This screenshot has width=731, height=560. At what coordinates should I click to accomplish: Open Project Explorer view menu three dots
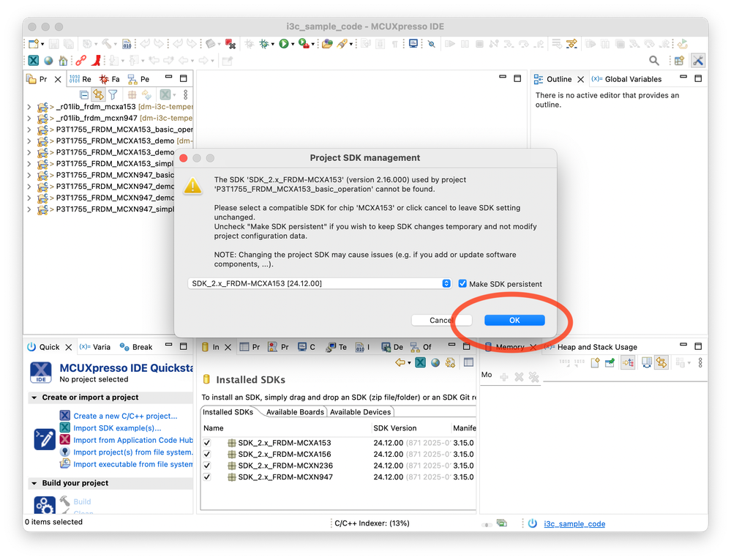(x=186, y=94)
